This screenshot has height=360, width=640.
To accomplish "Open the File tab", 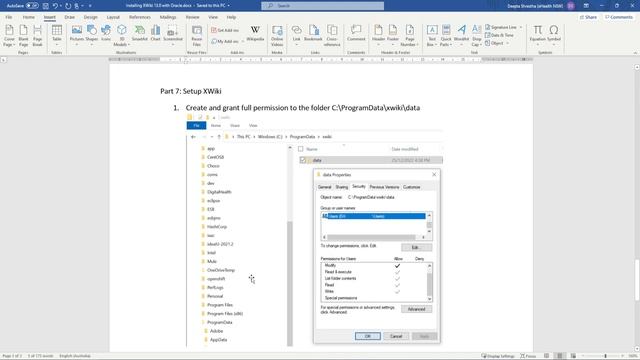I will [9, 17].
